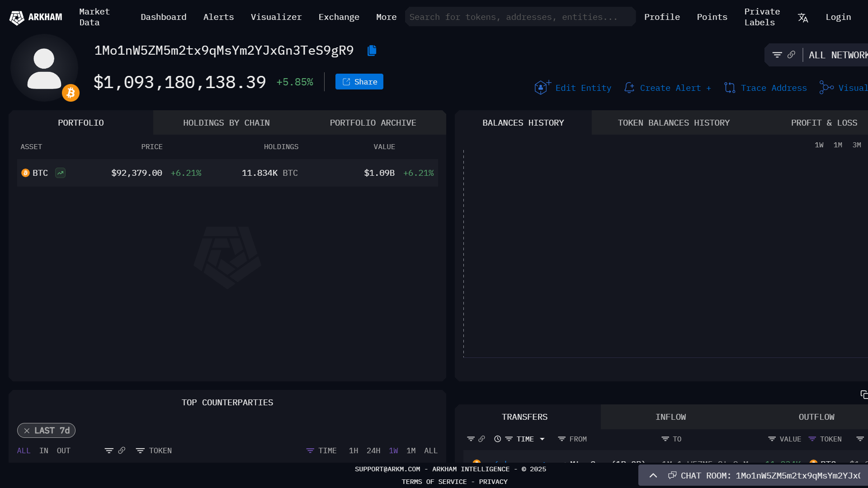Click the Create Alert bell icon
The image size is (868, 488).
click(629, 88)
